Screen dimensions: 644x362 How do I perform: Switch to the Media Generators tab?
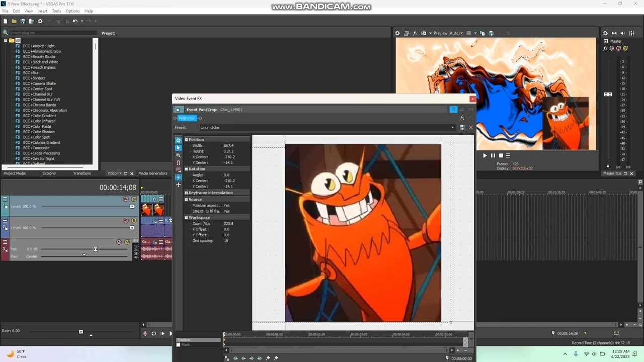153,173
